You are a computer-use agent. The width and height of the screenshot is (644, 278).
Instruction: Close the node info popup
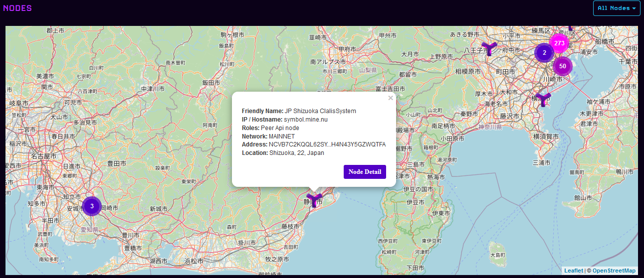[x=391, y=98]
